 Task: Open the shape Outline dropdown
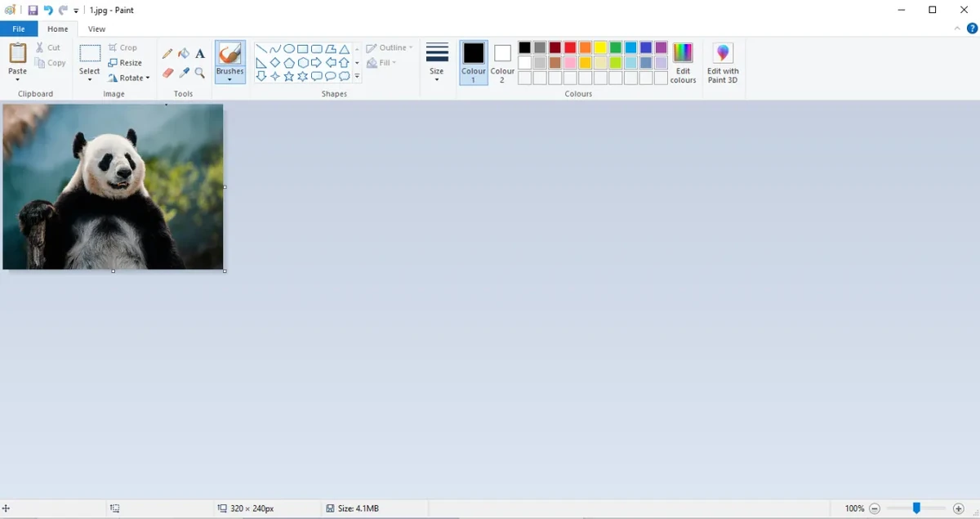click(x=390, y=47)
